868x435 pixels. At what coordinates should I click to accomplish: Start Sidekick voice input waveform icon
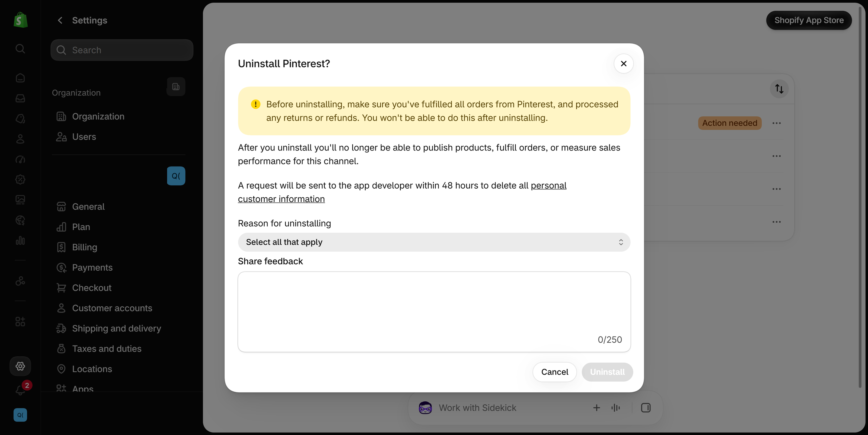(x=615, y=408)
